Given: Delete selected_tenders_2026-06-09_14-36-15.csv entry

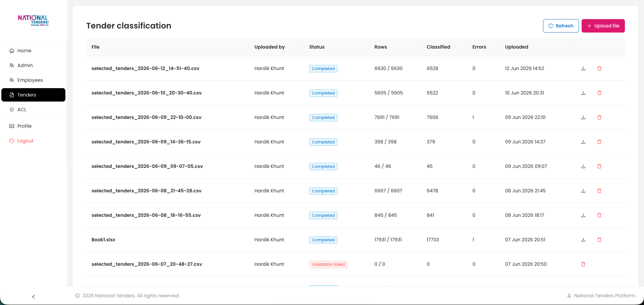Looking at the screenshot, I should click(599, 142).
